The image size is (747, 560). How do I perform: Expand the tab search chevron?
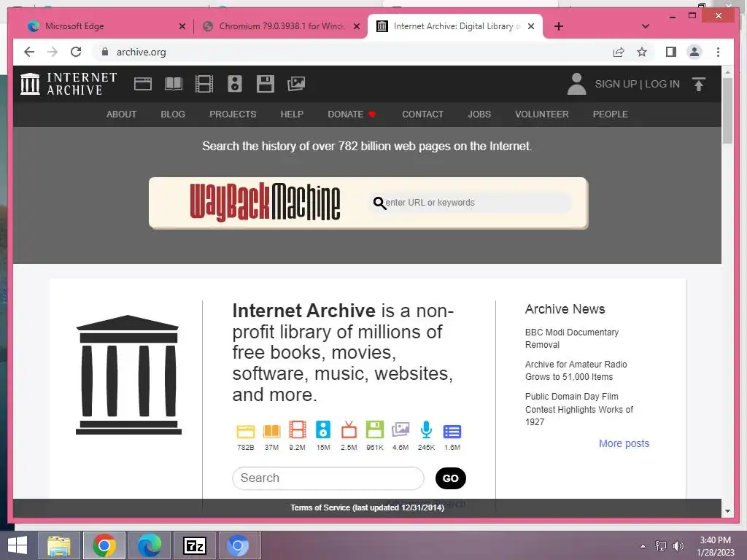[x=646, y=26]
